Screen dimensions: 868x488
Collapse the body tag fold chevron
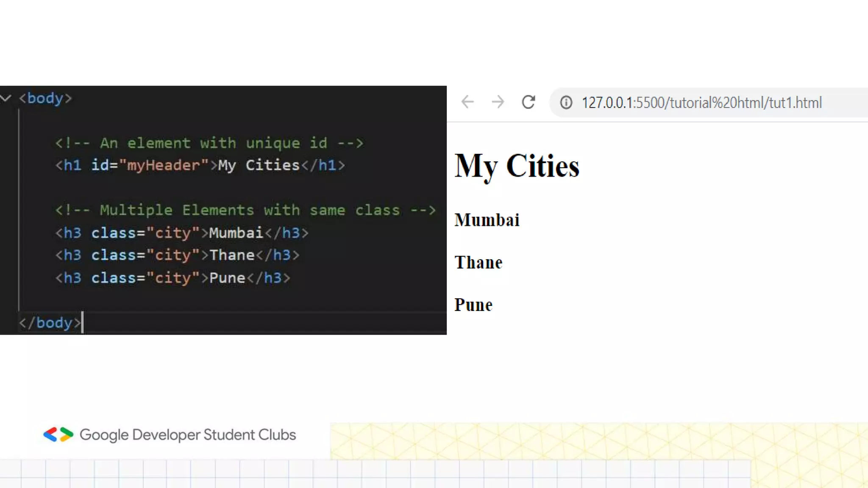(x=6, y=98)
